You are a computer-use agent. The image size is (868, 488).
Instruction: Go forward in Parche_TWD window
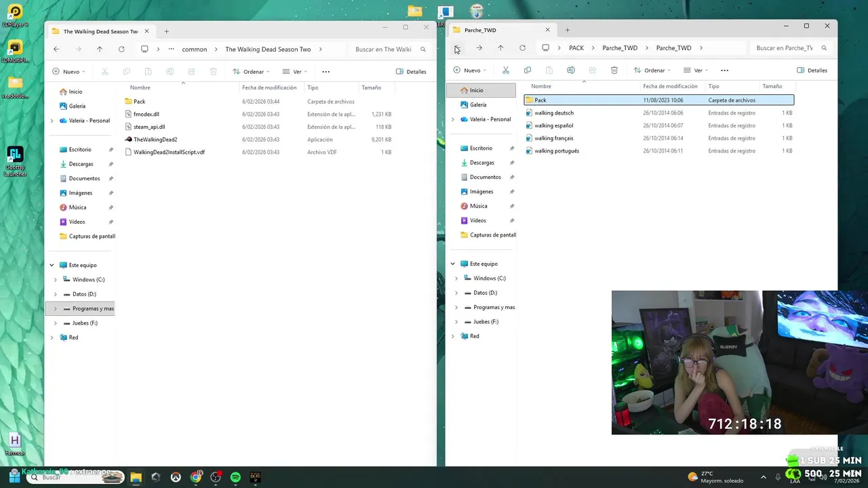coord(479,47)
